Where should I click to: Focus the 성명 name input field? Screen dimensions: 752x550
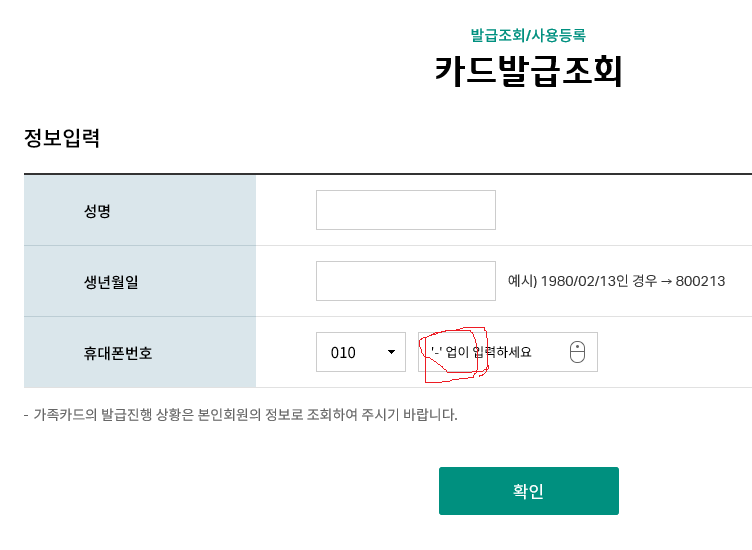(405, 210)
